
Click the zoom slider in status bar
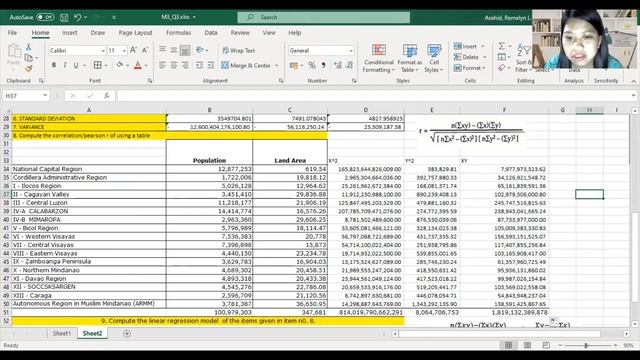(587, 345)
